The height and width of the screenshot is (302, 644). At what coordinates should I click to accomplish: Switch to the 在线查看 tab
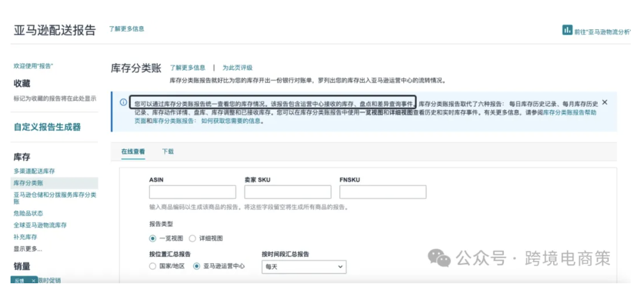(133, 151)
